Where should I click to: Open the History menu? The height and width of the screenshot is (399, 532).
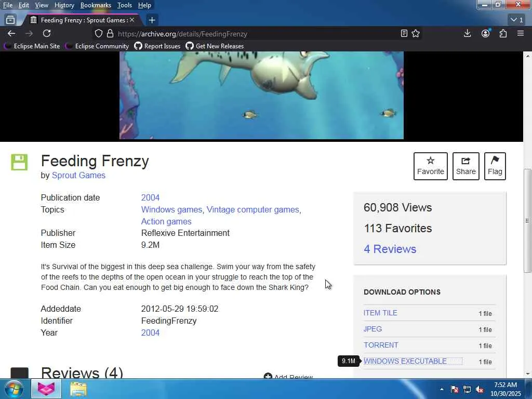coord(64,5)
